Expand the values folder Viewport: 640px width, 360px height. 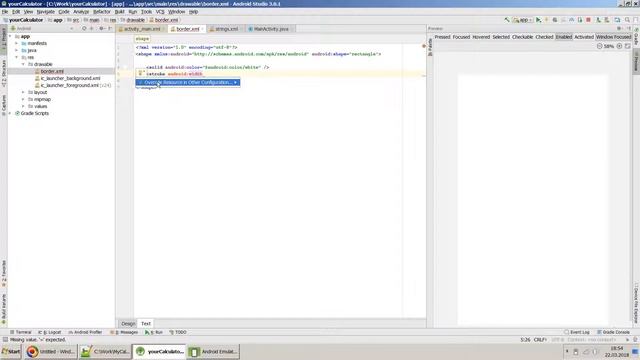pyautogui.click(x=23, y=106)
